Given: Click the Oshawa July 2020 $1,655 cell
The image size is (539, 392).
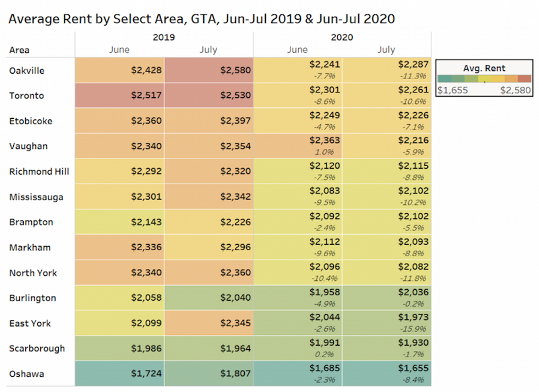Looking at the screenshot, I should pyautogui.click(x=387, y=373).
